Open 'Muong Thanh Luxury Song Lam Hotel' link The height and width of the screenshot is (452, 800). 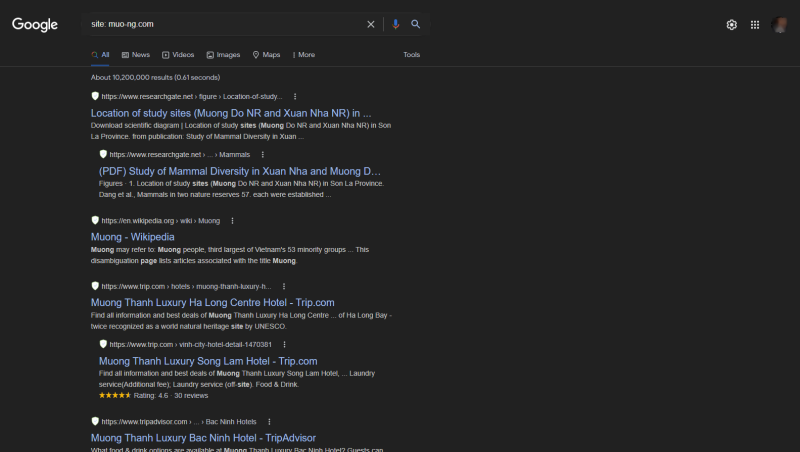click(208, 361)
